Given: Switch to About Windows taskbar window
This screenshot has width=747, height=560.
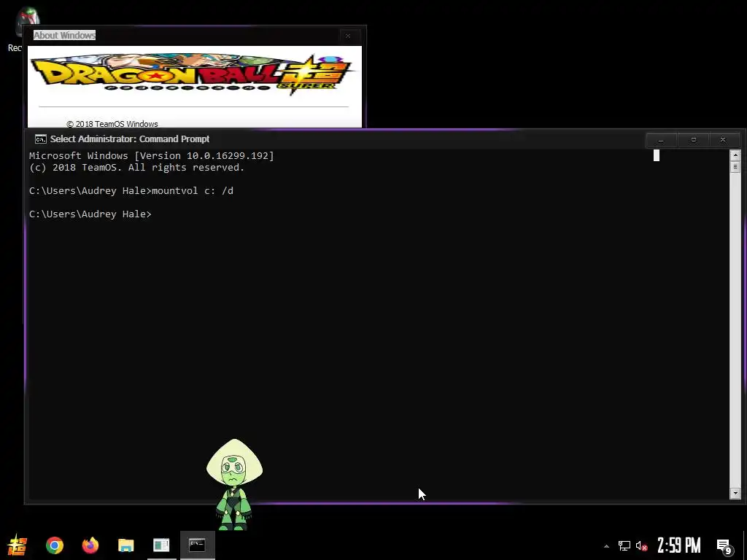Looking at the screenshot, I should pyautogui.click(x=161, y=545).
